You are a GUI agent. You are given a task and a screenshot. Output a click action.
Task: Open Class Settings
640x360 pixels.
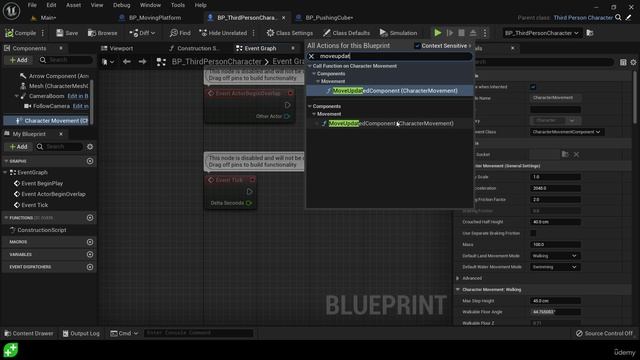coord(290,33)
